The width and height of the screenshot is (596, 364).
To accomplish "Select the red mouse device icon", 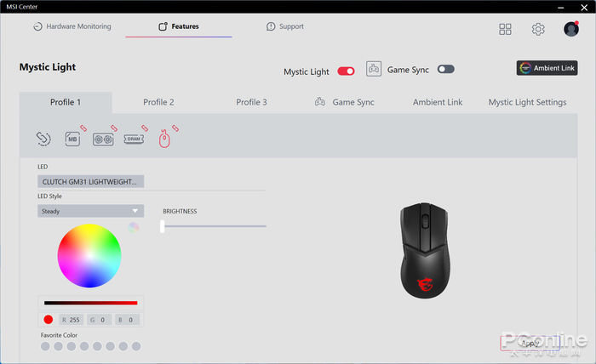I will pos(164,139).
